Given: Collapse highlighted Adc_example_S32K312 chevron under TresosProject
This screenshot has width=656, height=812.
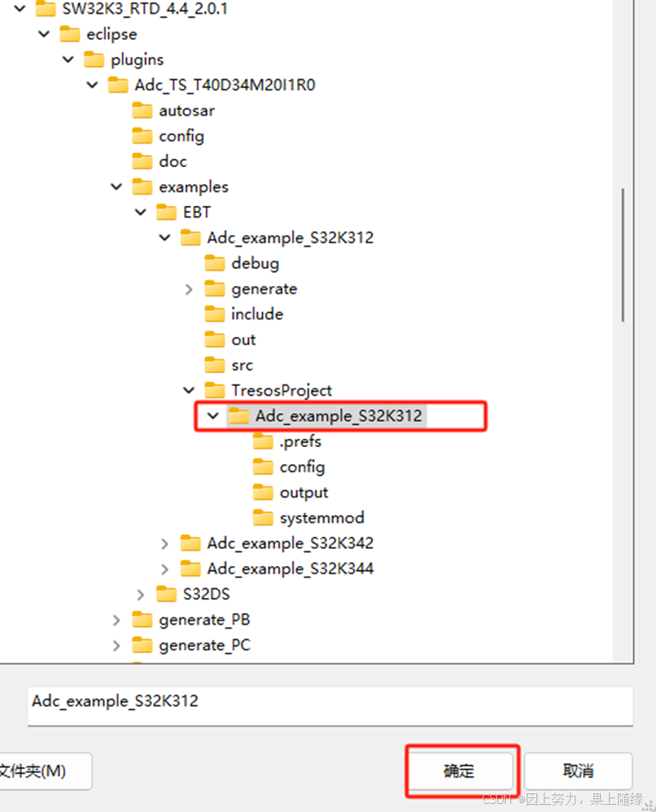Looking at the screenshot, I should click(213, 416).
